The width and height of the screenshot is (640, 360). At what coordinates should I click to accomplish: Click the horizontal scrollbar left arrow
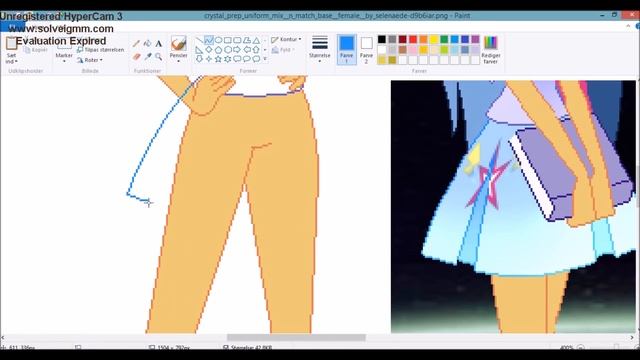3,338
